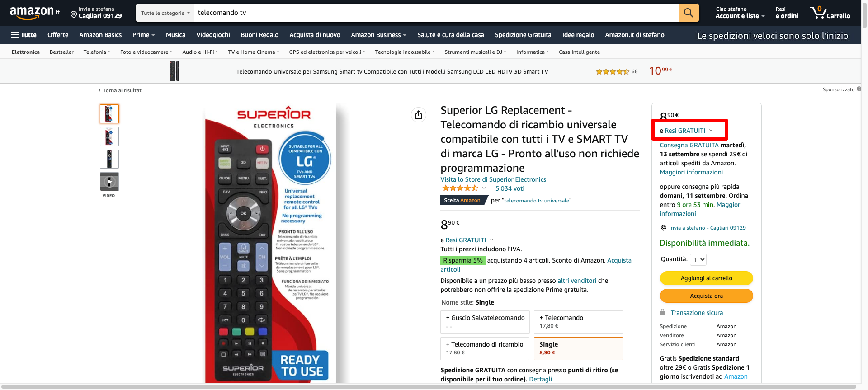Select the + Telecomando di ricambio style option

485,348
